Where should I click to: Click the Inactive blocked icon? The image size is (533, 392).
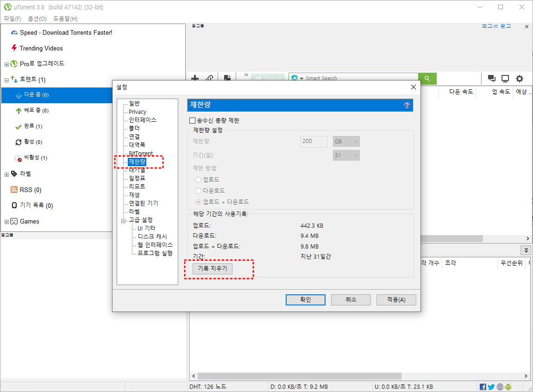(18, 158)
